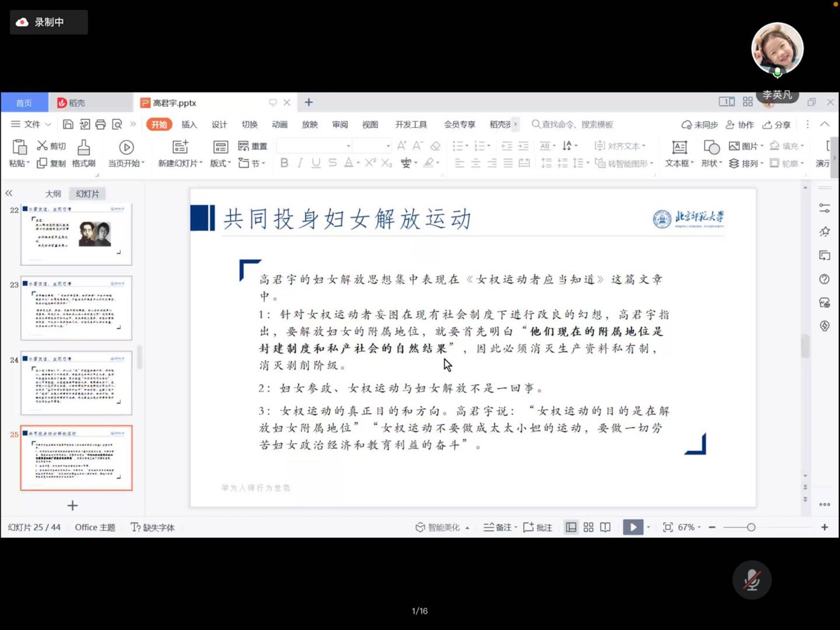Switch to the 插入 ribbon tab
This screenshot has width=840, height=630.
189,125
